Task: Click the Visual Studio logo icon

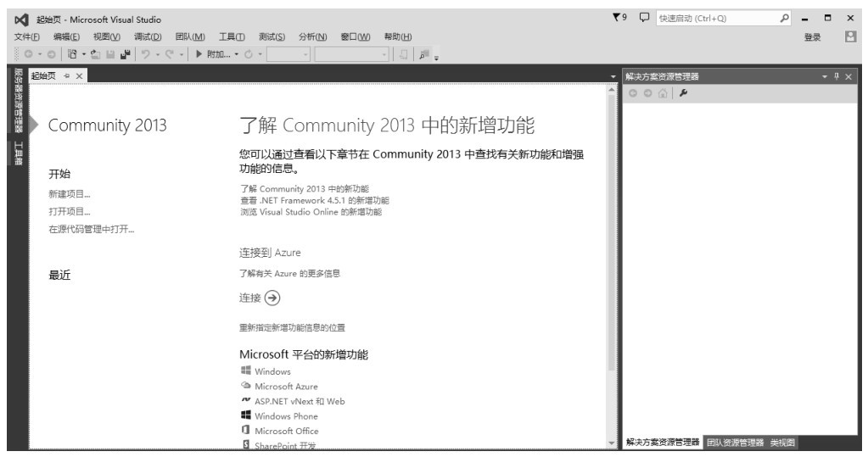Action: point(21,20)
